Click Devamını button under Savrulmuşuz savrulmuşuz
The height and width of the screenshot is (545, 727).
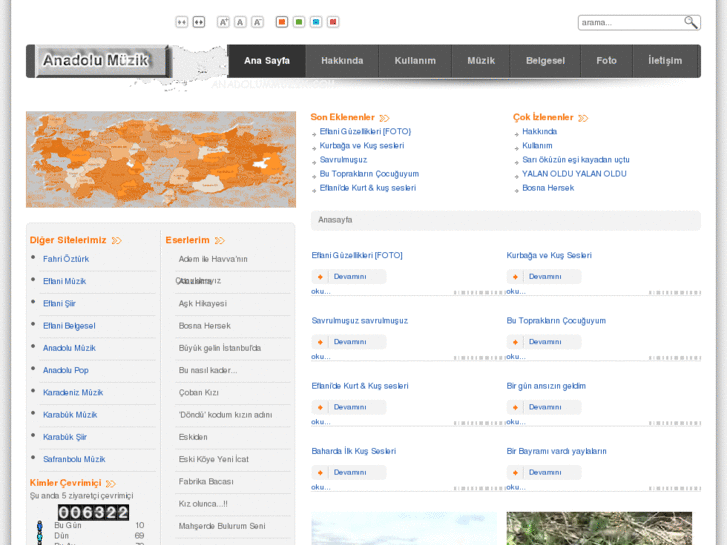pyautogui.click(x=349, y=342)
